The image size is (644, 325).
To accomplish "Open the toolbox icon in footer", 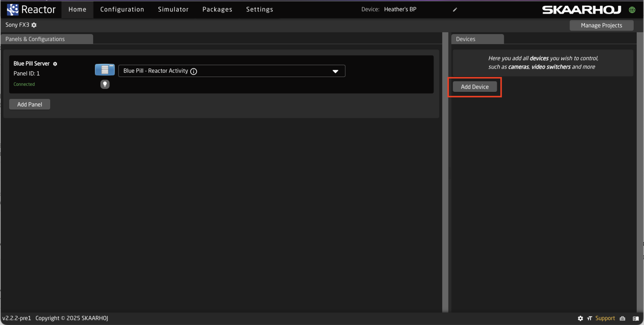I will point(623,318).
